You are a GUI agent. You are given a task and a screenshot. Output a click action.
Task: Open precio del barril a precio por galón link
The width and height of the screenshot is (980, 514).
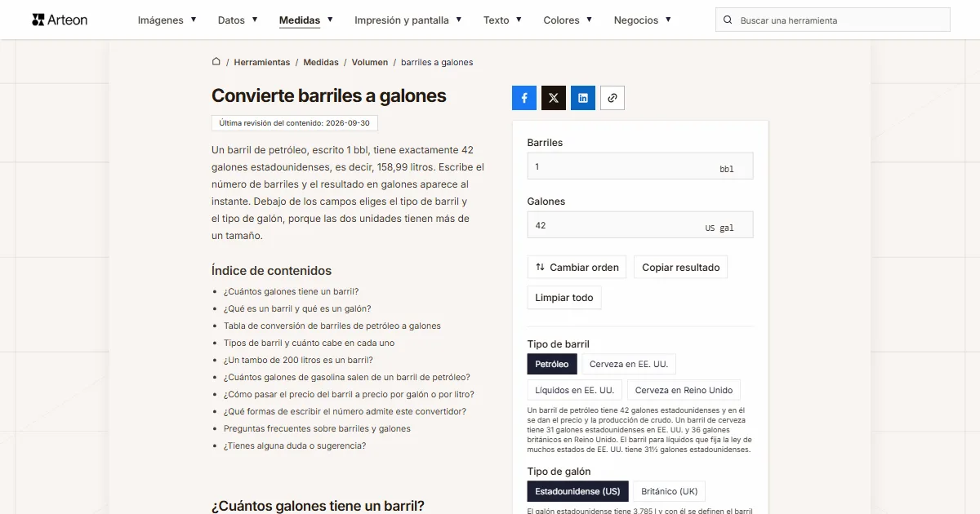[349, 394]
